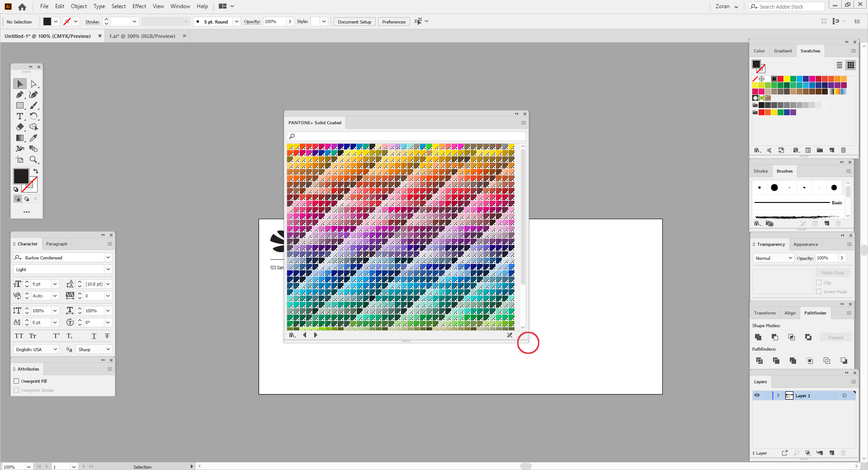
Task: Click the Opacity 100% field in control bar
Action: point(275,22)
